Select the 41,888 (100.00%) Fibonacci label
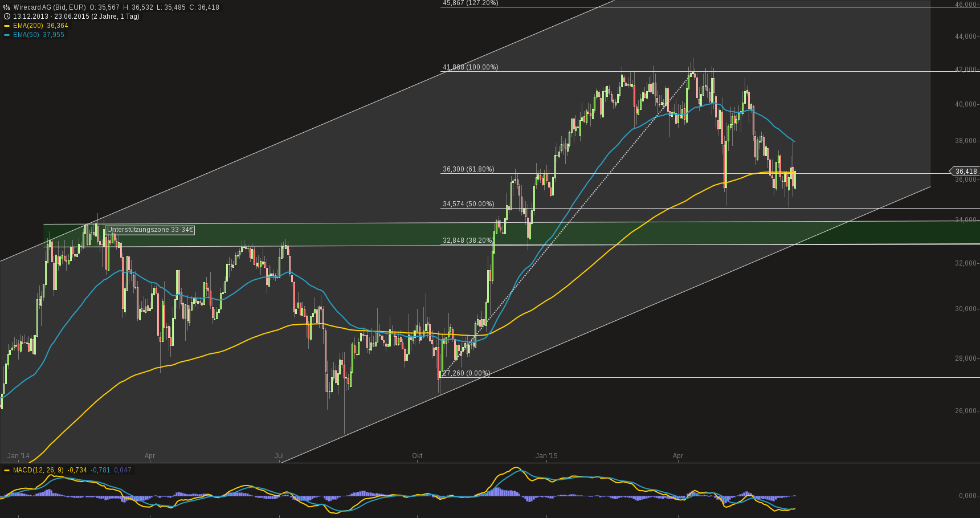Viewport: 980px width, 518px height. [x=471, y=67]
